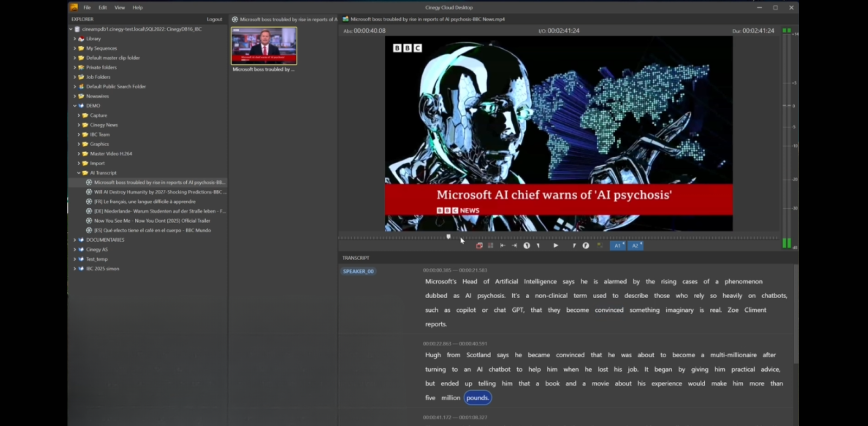The height and width of the screenshot is (426, 868).
Task: Toggle the A1 audio track
Action: pos(618,246)
